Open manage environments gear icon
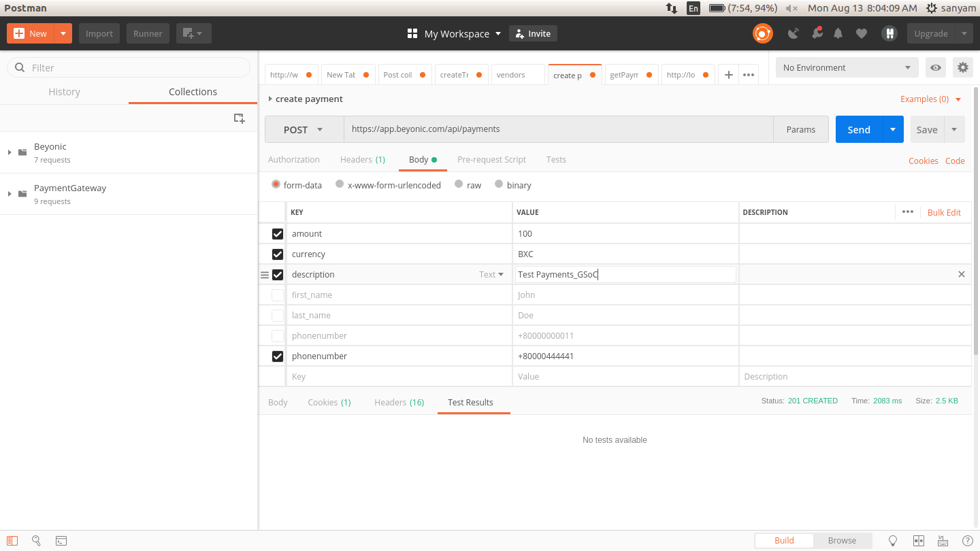980x551 pixels. pos(962,67)
